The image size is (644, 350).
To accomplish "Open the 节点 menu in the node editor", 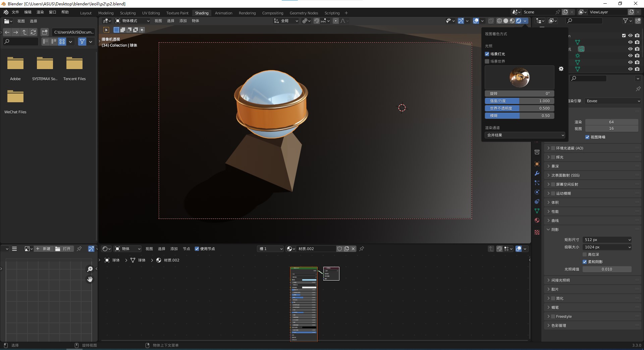I will [186, 249].
